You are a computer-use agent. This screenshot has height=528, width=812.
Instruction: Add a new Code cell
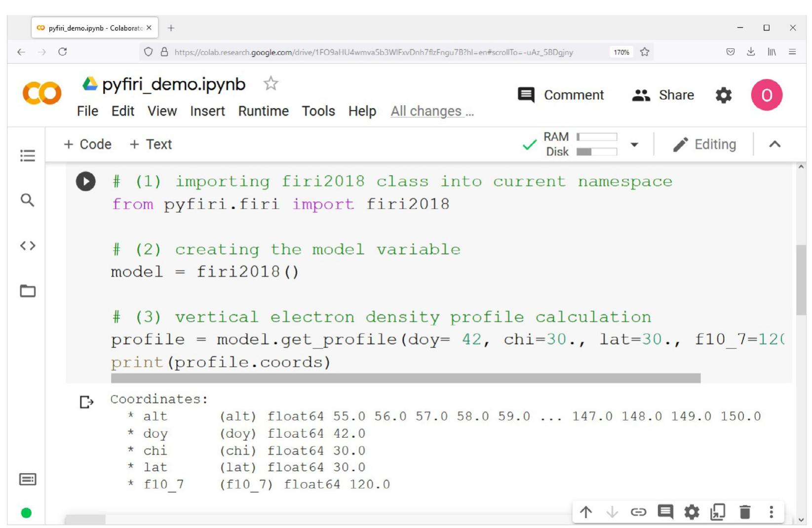click(87, 144)
